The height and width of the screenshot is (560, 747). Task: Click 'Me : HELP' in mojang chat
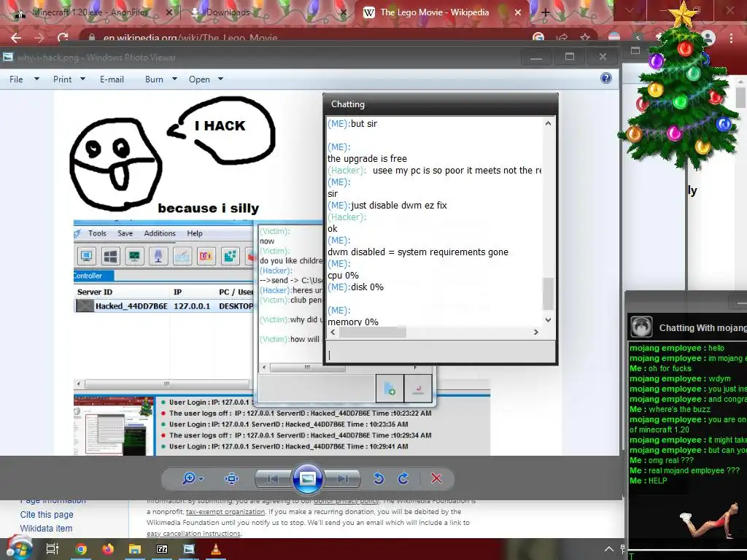[x=649, y=481]
